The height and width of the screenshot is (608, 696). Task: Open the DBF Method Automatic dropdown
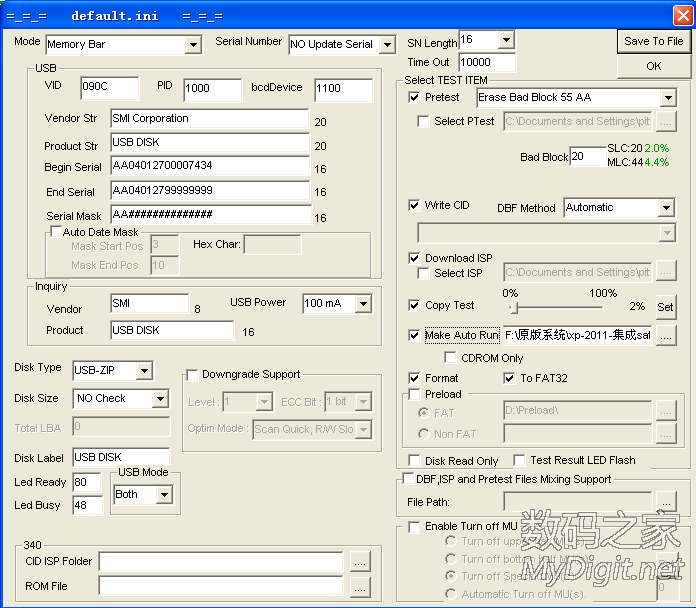click(x=620, y=208)
